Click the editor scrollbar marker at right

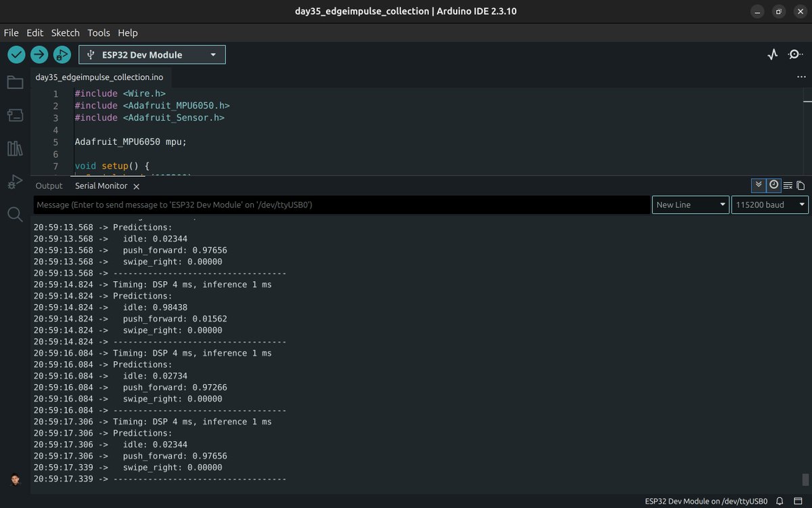pos(807,103)
